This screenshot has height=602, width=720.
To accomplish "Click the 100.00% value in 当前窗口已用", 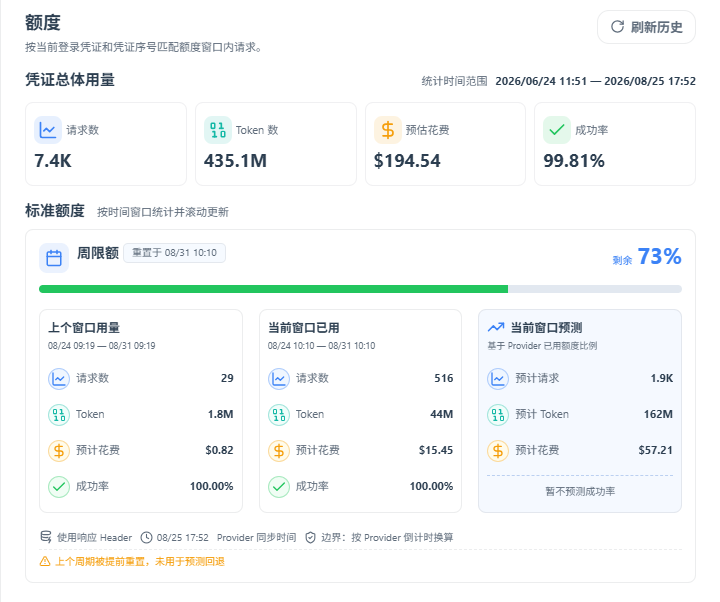I will [431, 486].
